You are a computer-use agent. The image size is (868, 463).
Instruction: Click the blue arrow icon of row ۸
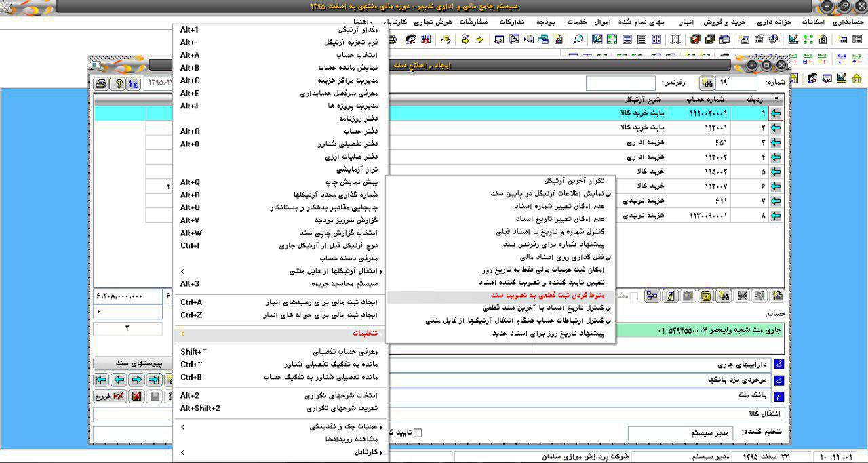click(776, 216)
